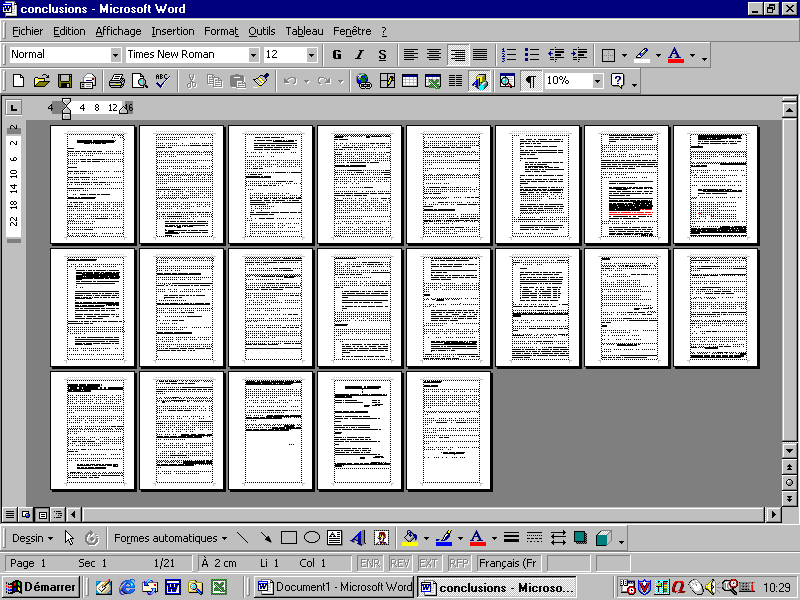Open the 10% zoom dropdown
Image resolution: width=800 pixels, height=600 pixels.
[x=598, y=81]
